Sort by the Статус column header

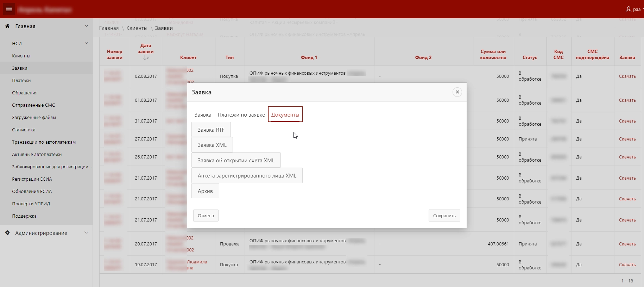pyautogui.click(x=530, y=57)
